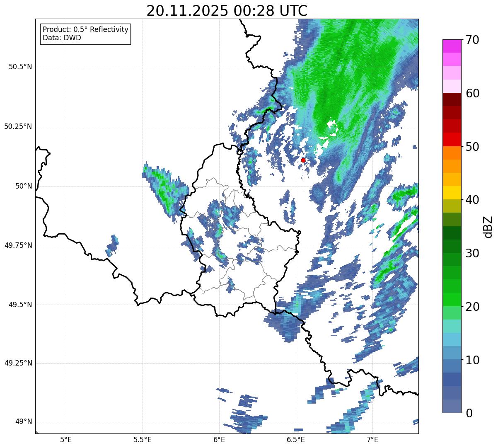
Task: Click the "5.5°E" longitude label
Action: coord(143,439)
